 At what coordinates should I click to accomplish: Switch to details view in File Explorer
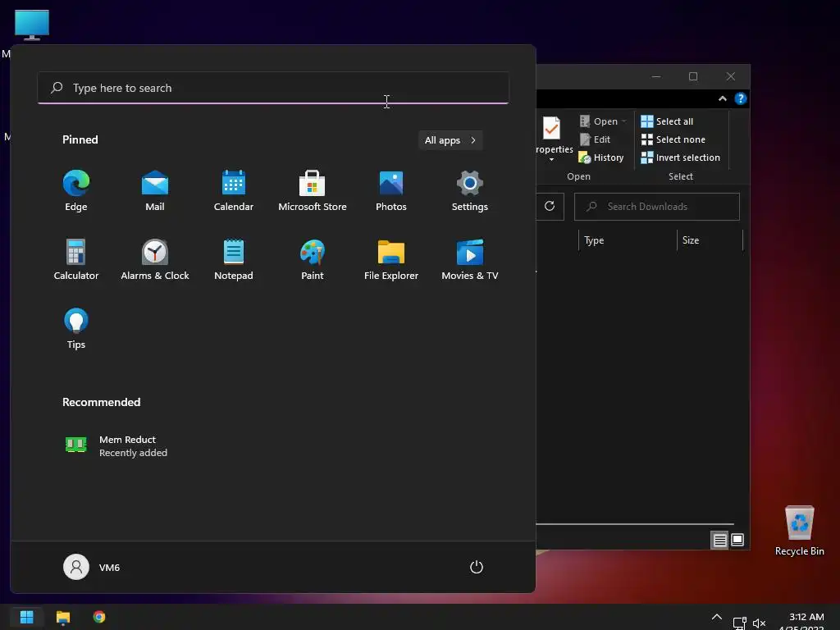click(719, 540)
